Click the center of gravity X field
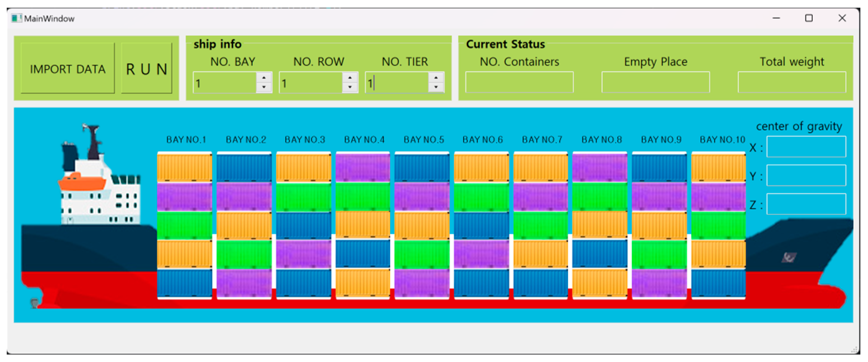Image resolution: width=868 pixels, height=362 pixels. 806,147
